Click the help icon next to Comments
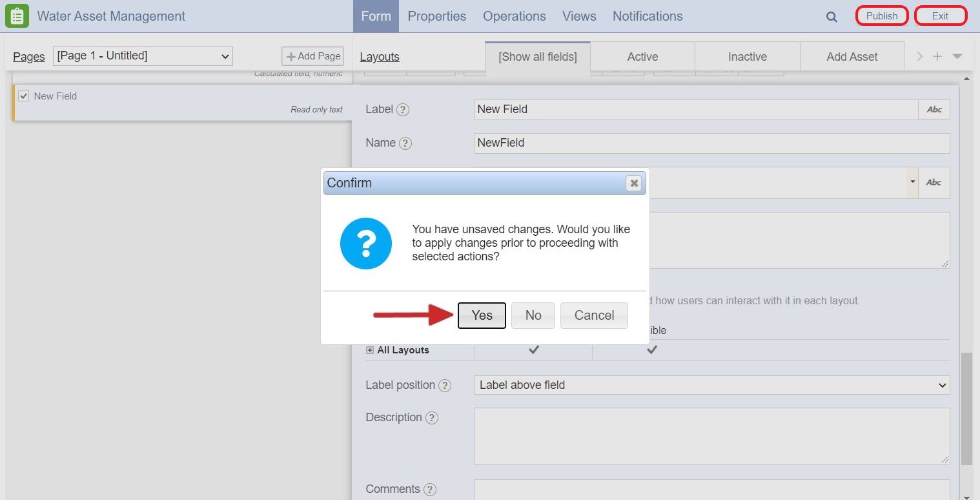 429,490
